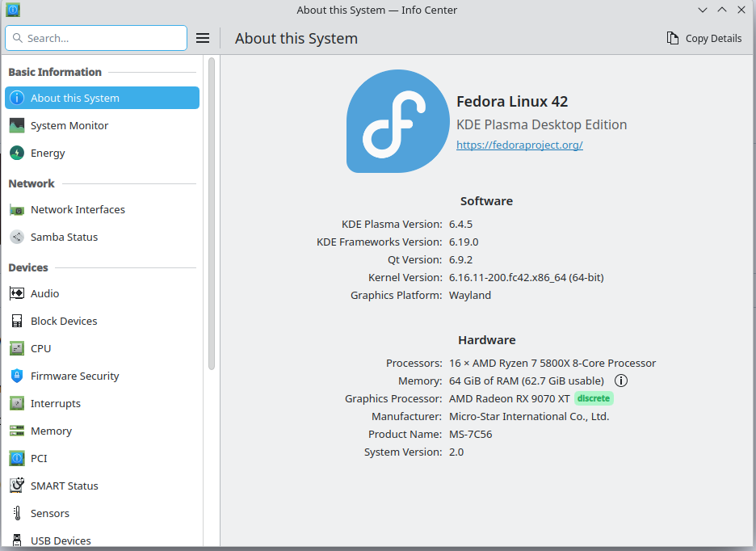Click the MS-7C56 product name value
This screenshot has width=756, height=551.
tap(470, 434)
